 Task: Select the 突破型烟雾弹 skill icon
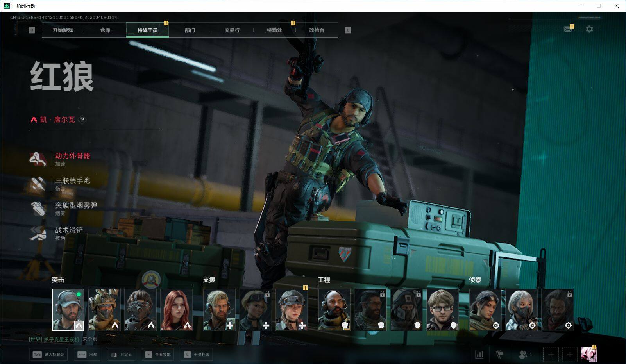tap(38, 208)
